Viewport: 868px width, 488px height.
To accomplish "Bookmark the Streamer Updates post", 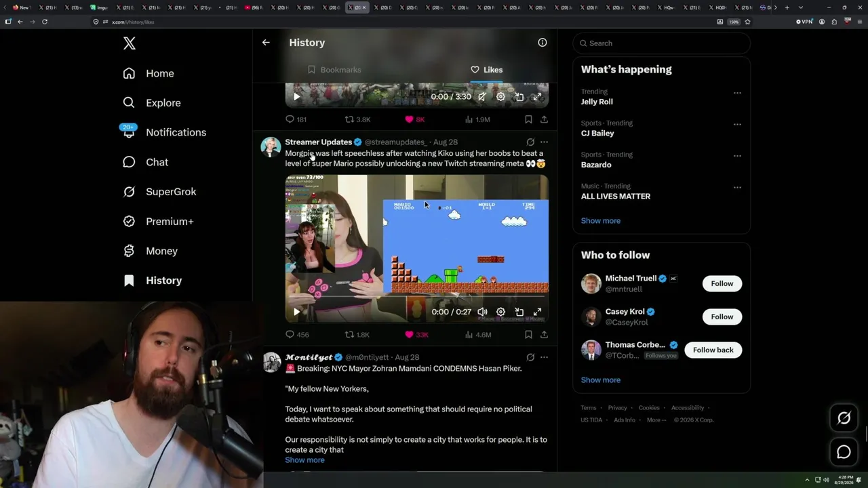I will (x=528, y=335).
